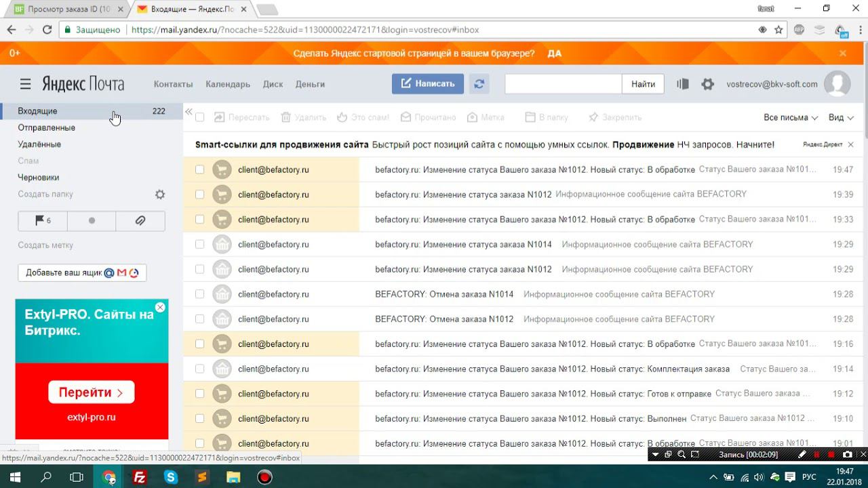868x488 pixels.
Task: Click Создать папку link
Action: (x=45, y=195)
